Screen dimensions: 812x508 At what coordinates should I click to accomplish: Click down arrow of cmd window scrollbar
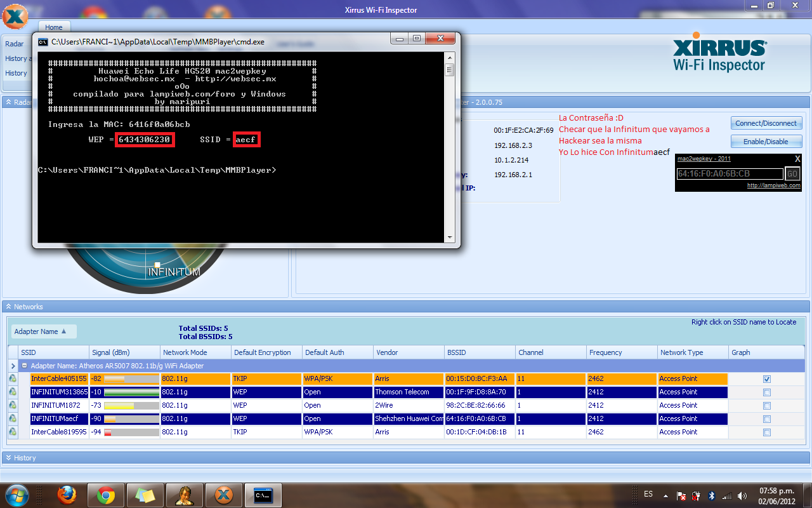tap(450, 238)
